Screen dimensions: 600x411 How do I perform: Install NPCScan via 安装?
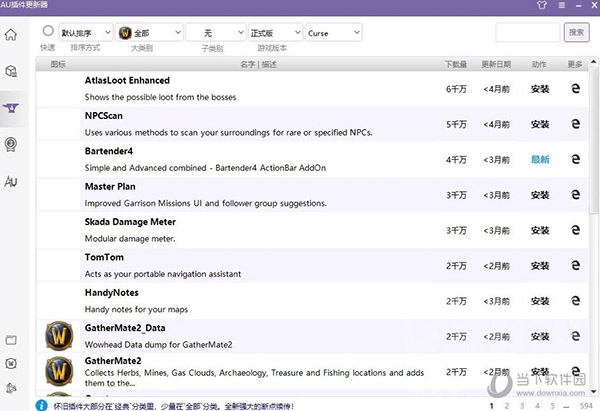coord(540,124)
